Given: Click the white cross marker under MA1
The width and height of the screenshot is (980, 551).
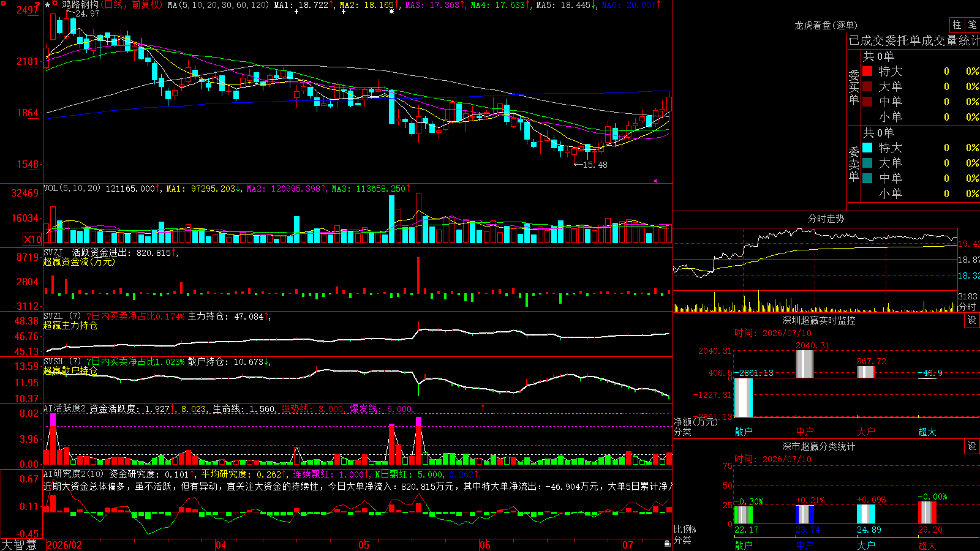Looking at the screenshot, I should 296,12.
